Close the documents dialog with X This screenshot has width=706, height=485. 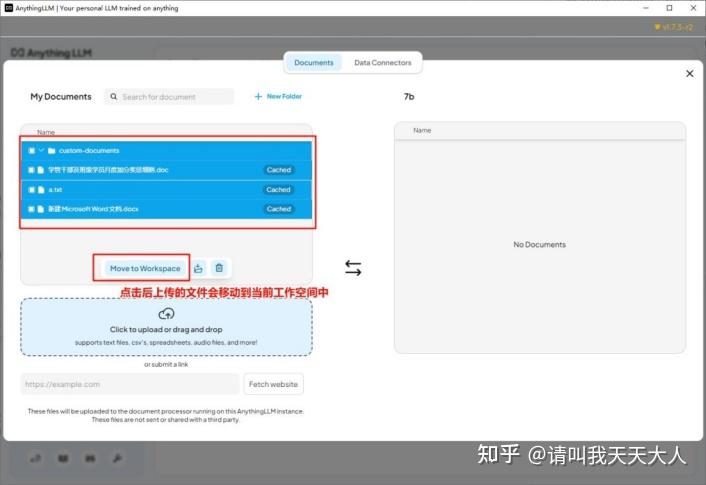coord(689,73)
